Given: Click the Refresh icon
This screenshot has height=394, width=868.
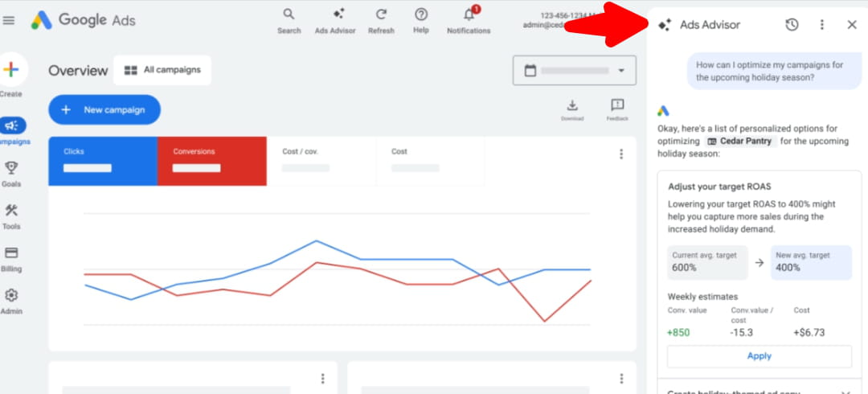Looking at the screenshot, I should coord(381,14).
